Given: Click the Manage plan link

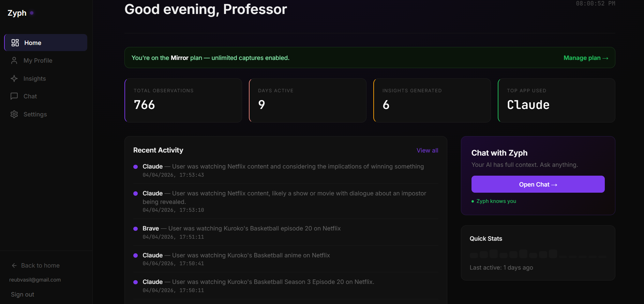Looking at the screenshot, I should pyautogui.click(x=586, y=58).
